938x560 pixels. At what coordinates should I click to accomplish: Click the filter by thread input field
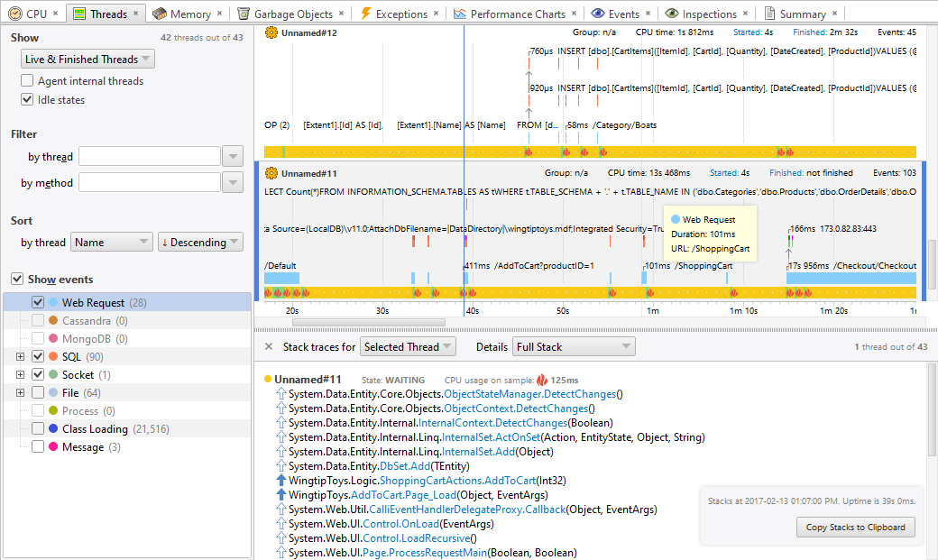(x=150, y=156)
